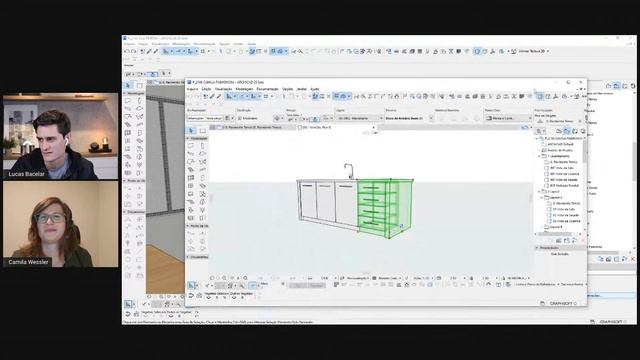Collapse the Modelagem toolbox section
Viewport: 640px width, 360px height.
point(188,138)
